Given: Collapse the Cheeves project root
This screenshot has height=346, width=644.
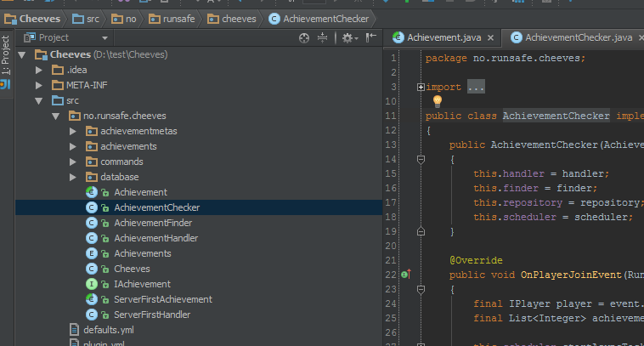Looking at the screenshot, I should point(22,54).
